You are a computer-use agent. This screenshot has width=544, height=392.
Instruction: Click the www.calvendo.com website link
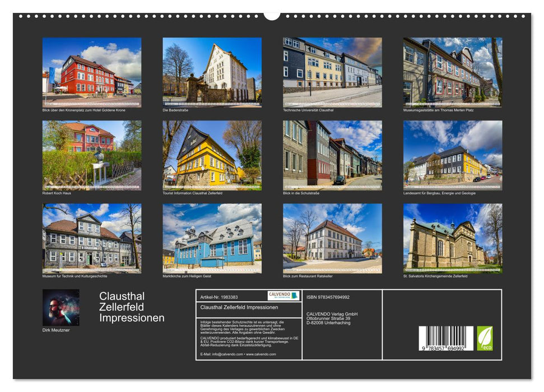tap(261, 354)
